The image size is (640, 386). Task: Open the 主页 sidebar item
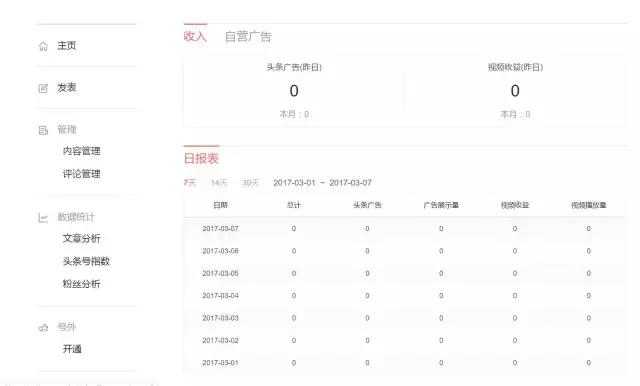[67, 46]
